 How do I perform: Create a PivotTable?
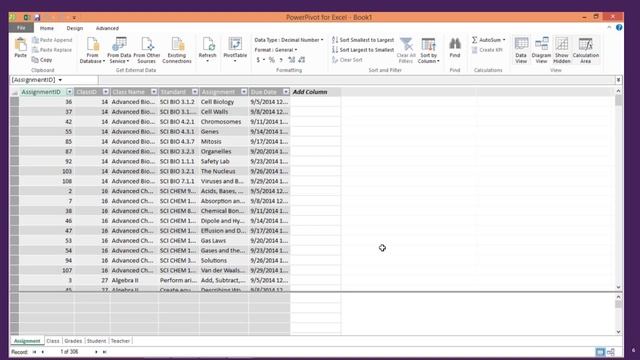[x=235, y=50]
